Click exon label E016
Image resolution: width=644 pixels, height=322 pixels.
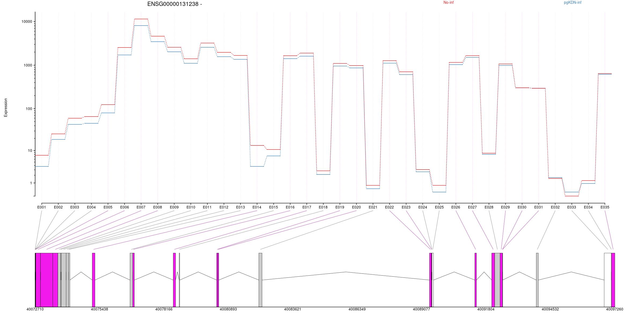tap(290, 207)
